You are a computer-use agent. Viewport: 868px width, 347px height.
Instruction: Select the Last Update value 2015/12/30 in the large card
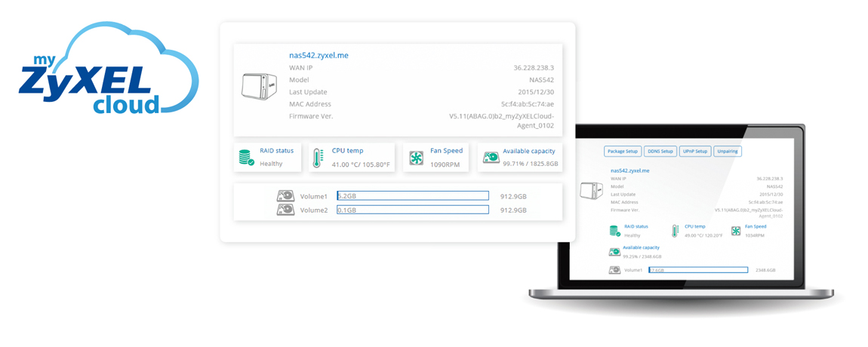coord(537,93)
